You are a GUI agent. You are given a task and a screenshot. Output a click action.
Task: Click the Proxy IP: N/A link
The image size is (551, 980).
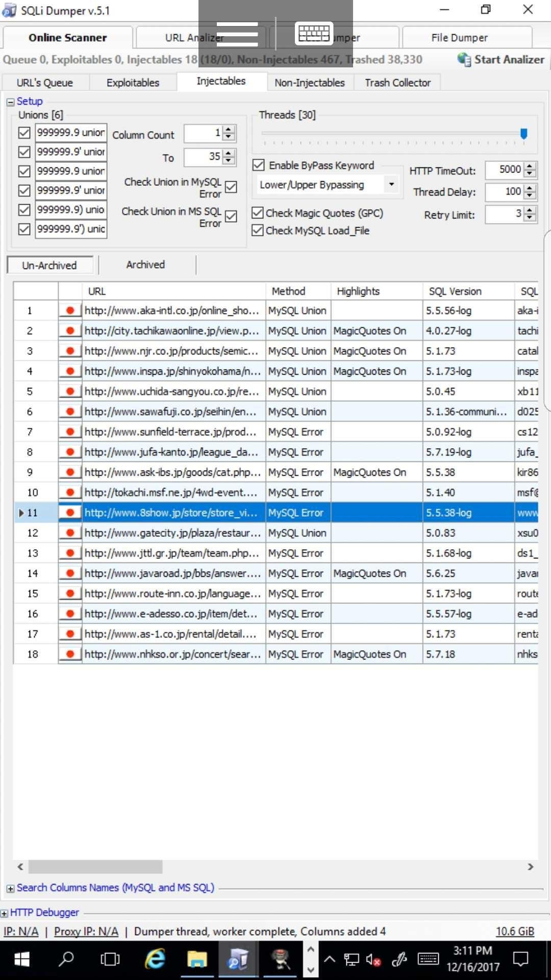[x=86, y=932]
